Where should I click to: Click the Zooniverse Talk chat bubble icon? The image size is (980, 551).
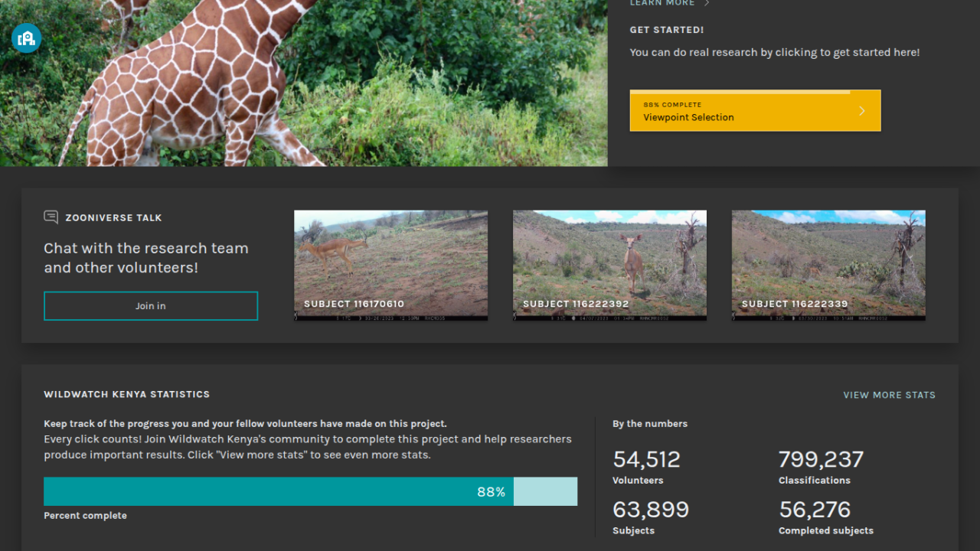pyautogui.click(x=51, y=217)
